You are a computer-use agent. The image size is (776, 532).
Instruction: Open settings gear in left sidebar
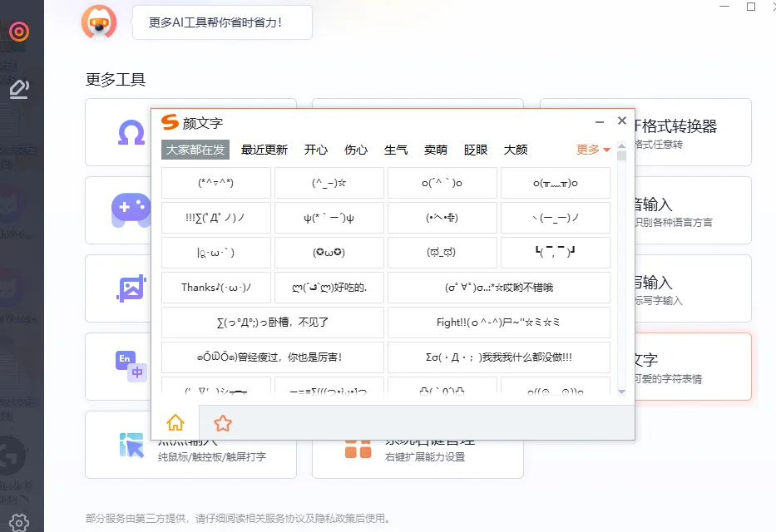[x=19, y=522]
